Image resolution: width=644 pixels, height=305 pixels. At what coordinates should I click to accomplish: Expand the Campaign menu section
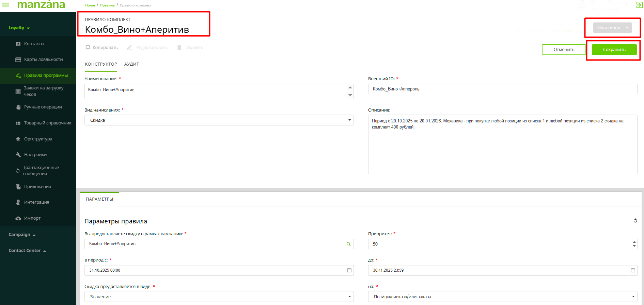point(22,235)
